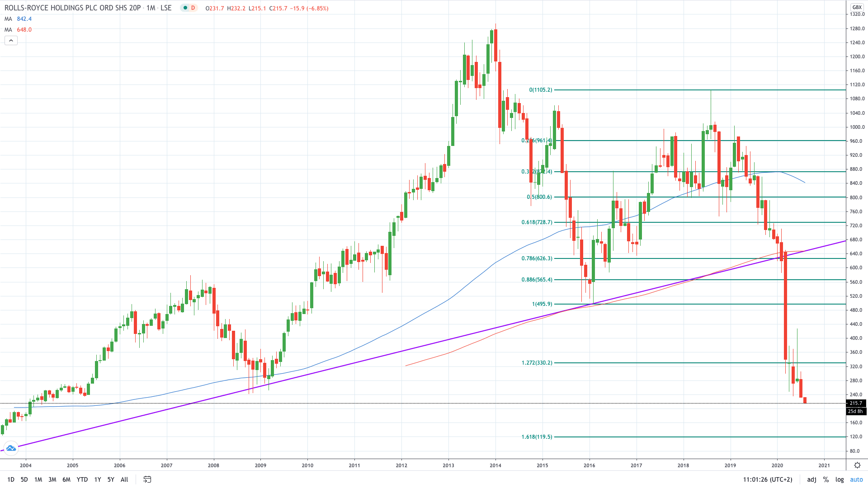Click the H232.2 high price value
The image size is (868, 488).
236,9
